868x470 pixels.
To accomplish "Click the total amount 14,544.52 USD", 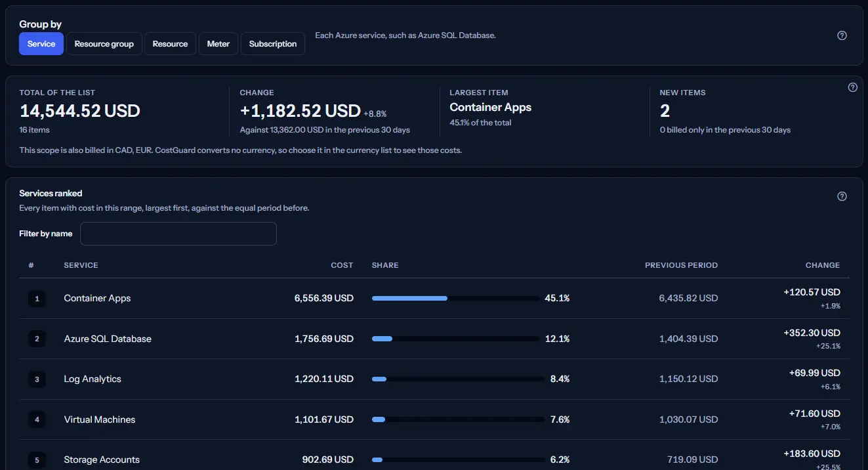I will click(x=80, y=110).
